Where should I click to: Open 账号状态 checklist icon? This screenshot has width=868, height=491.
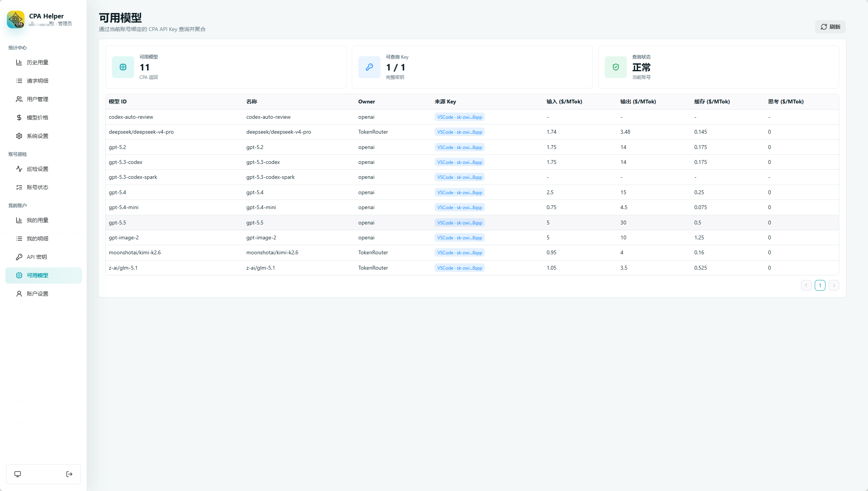click(x=19, y=187)
